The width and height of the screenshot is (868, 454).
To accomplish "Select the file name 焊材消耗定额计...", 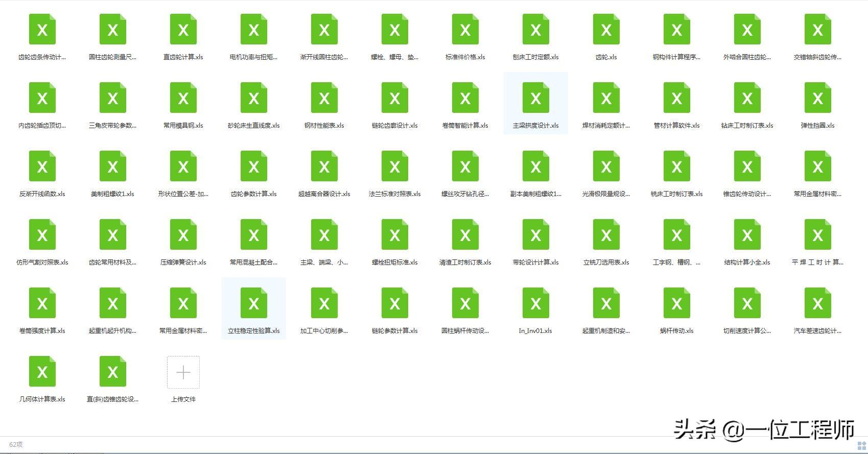I will point(606,126).
